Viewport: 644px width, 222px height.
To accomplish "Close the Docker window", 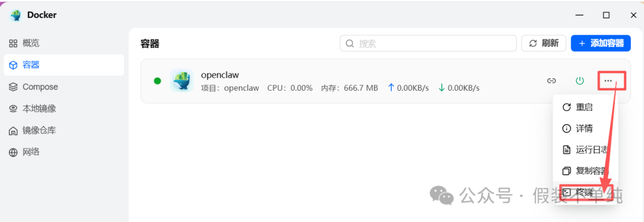I will point(633,15).
